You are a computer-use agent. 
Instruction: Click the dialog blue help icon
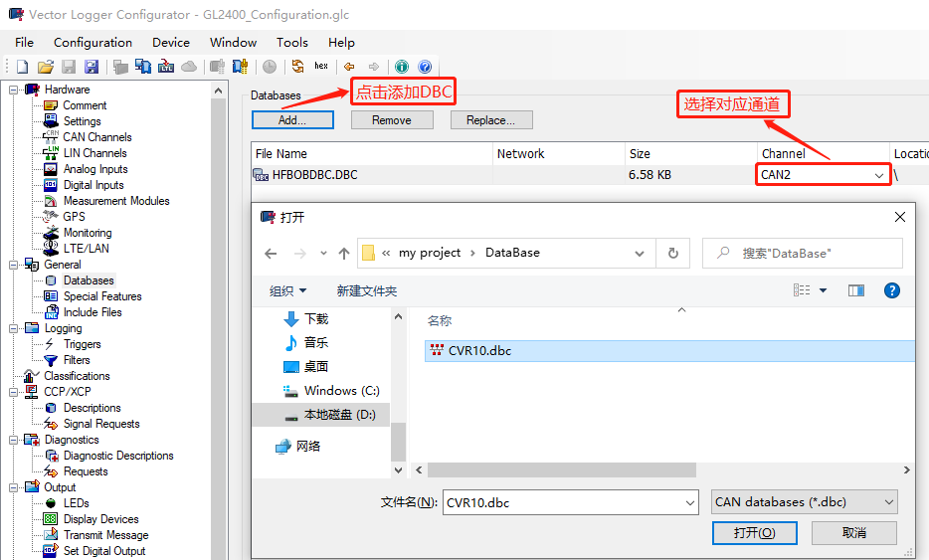coord(891,290)
